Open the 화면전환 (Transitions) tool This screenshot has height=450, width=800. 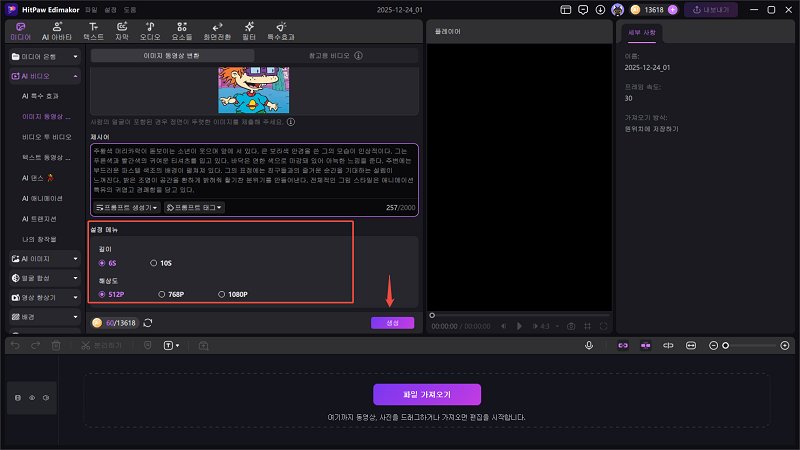(x=217, y=31)
